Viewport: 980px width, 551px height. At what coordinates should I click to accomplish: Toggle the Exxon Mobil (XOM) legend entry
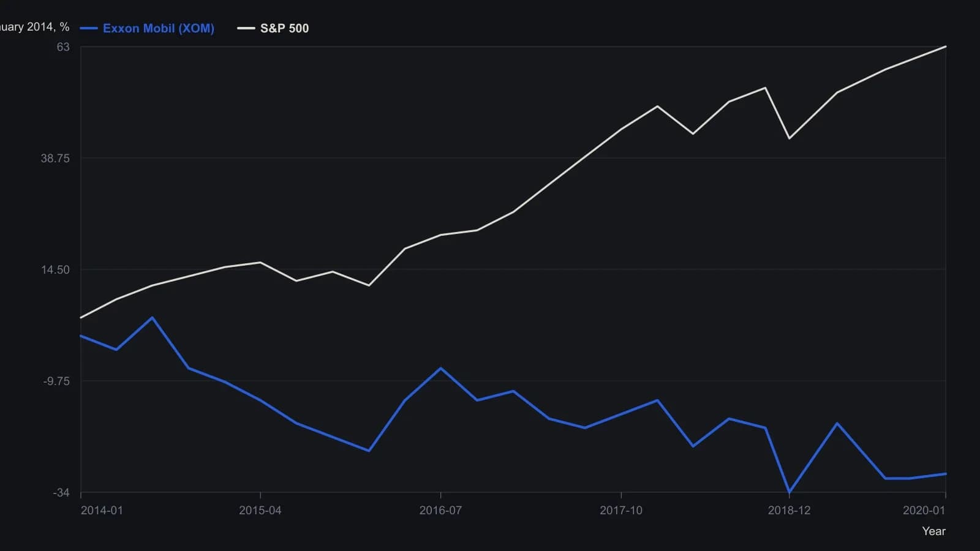point(147,28)
